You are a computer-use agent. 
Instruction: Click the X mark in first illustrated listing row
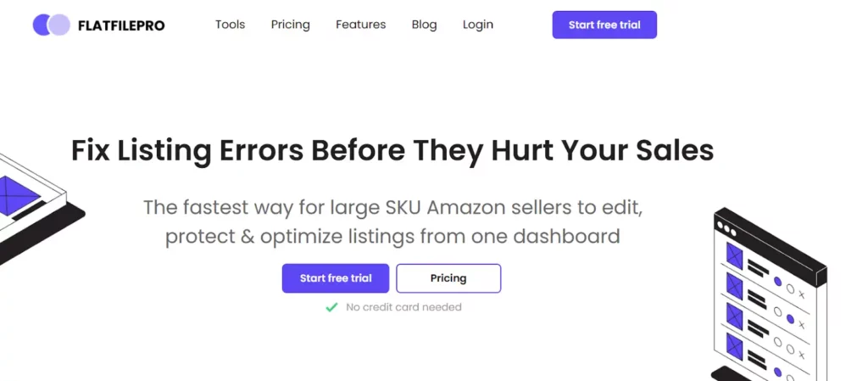[802, 294]
